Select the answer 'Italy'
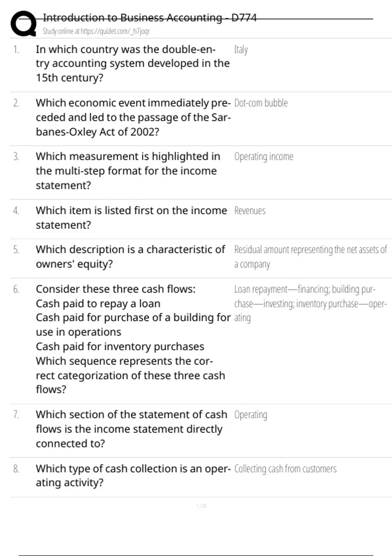The image size is (392, 556). 241,50
